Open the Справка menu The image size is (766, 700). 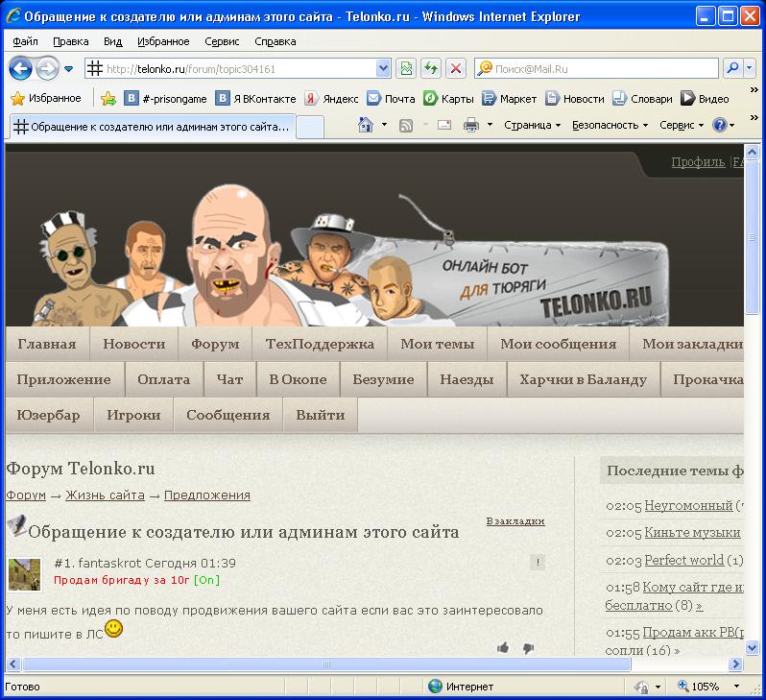[x=275, y=41]
